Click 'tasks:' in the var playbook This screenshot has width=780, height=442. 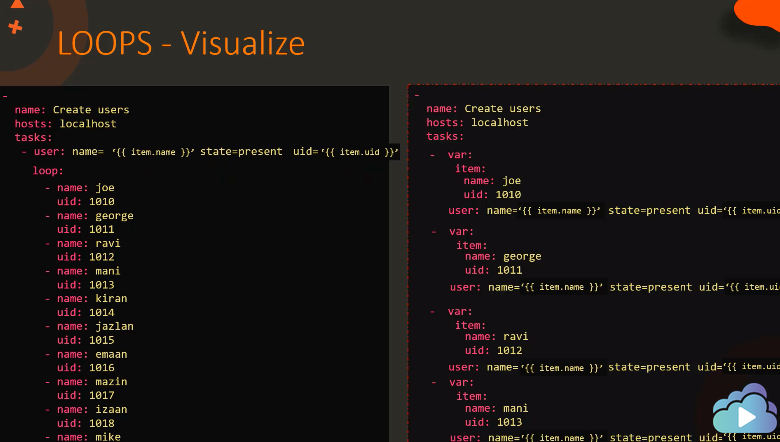pyautogui.click(x=445, y=136)
